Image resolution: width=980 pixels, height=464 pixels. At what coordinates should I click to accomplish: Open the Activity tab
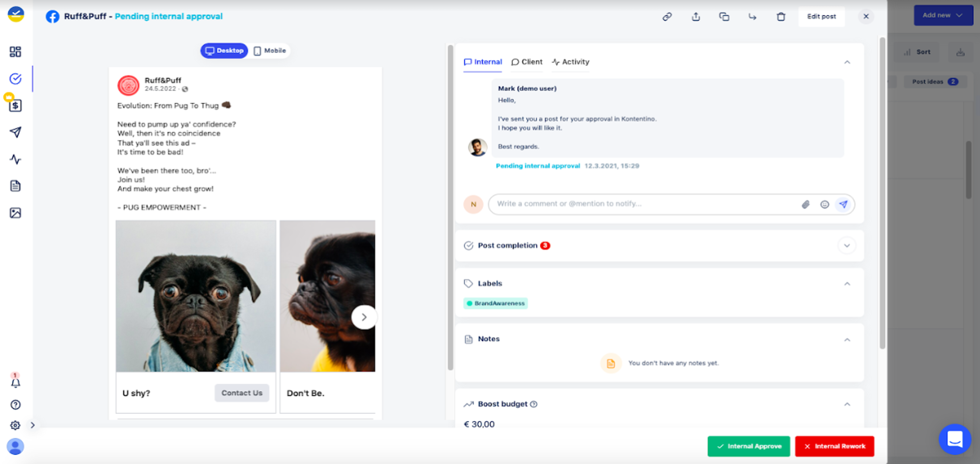(x=570, y=62)
